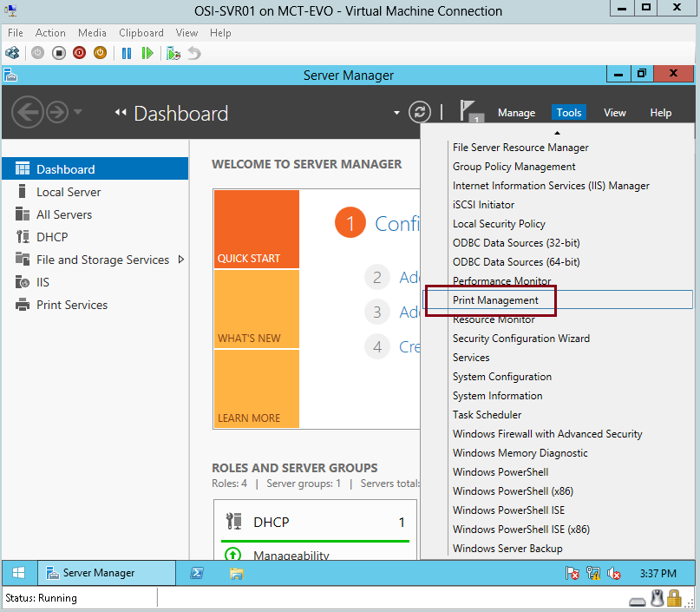Click the Start button on the taskbar
700x612 pixels.
(18, 573)
